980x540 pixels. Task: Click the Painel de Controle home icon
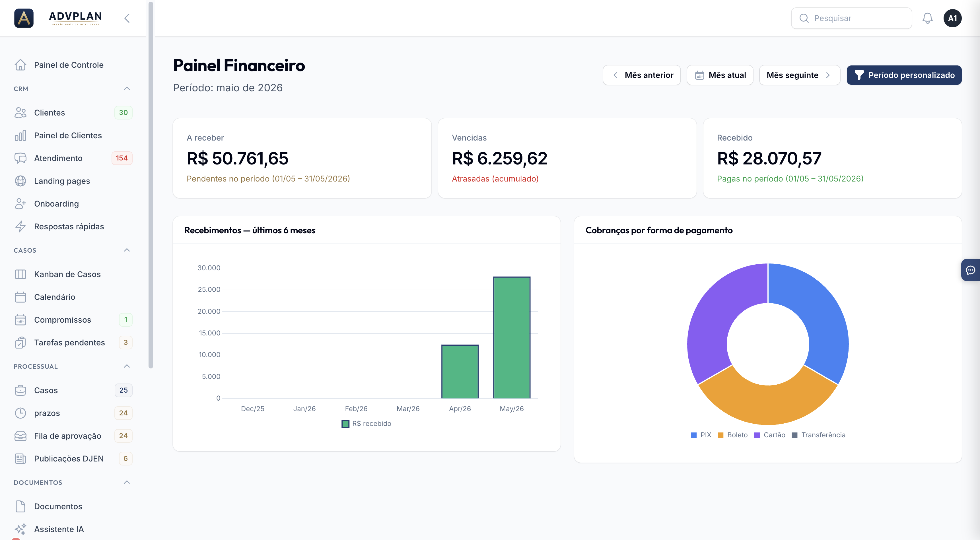[x=20, y=65]
